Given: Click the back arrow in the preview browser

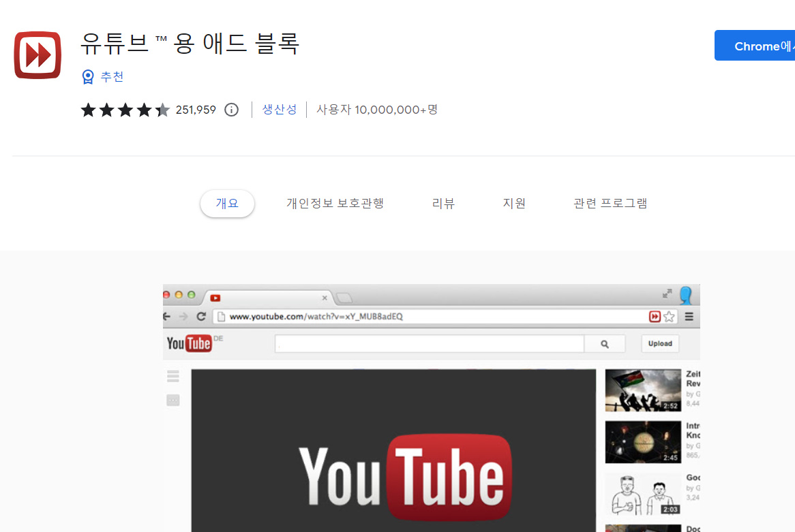Looking at the screenshot, I should click(167, 317).
